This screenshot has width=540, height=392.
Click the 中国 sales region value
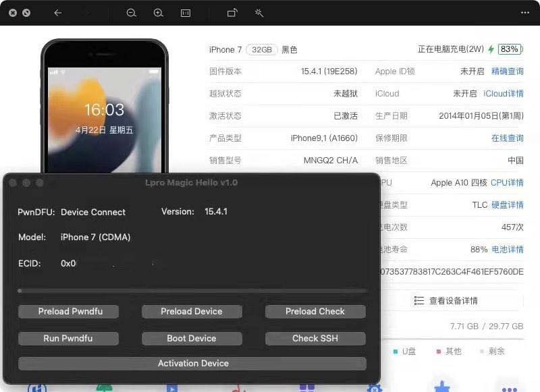[x=516, y=161]
